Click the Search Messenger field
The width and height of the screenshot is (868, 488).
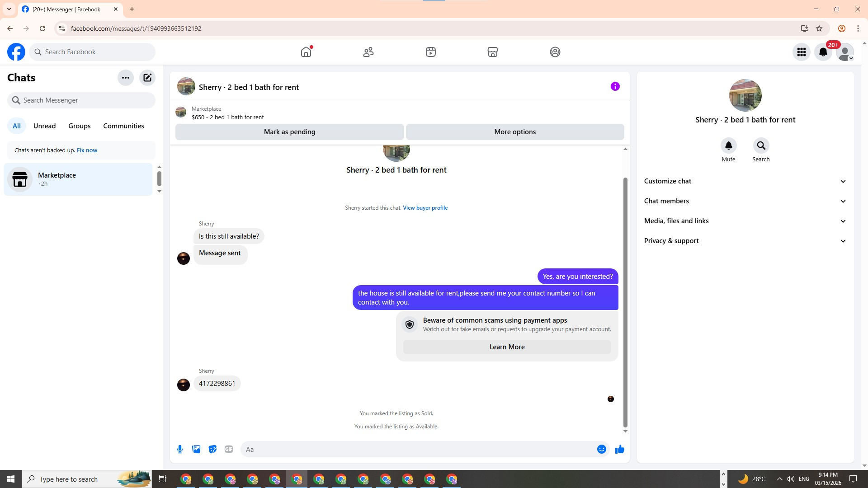coord(81,100)
